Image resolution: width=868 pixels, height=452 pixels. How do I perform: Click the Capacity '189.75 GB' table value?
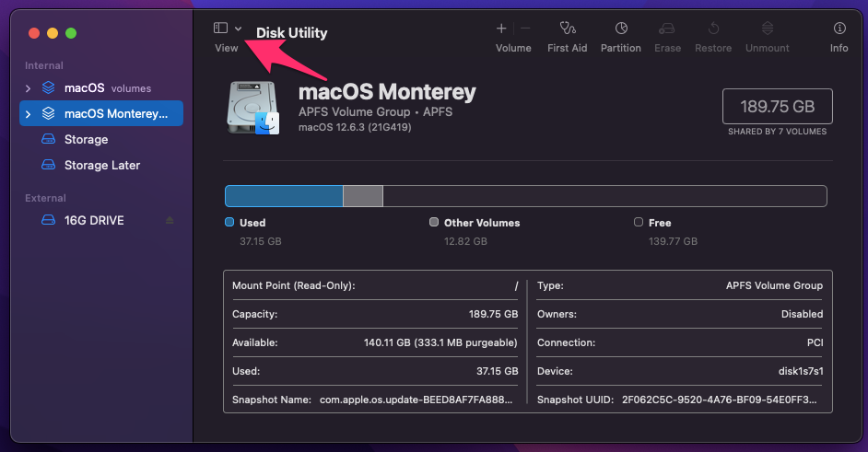click(493, 314)
